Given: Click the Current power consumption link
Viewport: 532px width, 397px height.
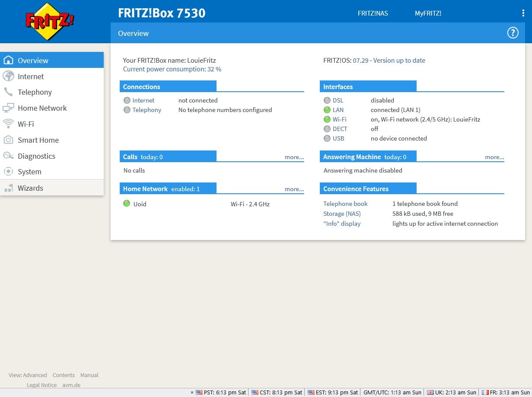Looking at the screenshot, I should pos(172,69).
